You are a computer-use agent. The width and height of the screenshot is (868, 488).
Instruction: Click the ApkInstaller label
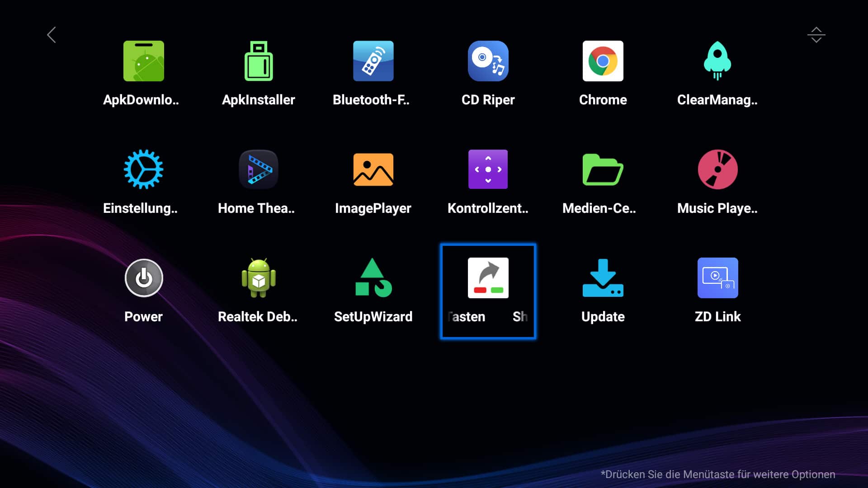[259, 100]
